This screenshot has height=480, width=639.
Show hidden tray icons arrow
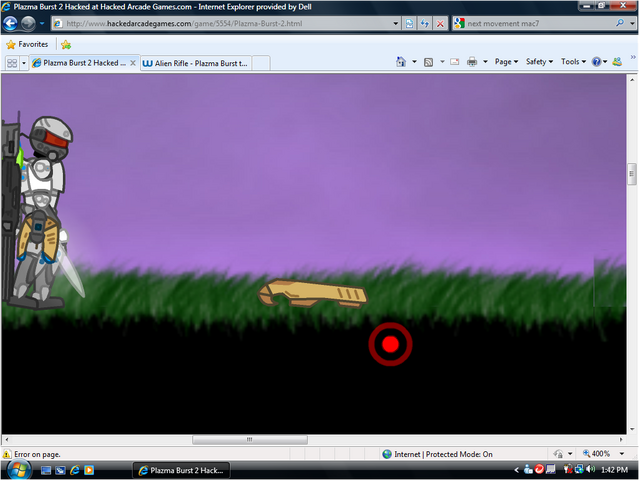[516, 470]
